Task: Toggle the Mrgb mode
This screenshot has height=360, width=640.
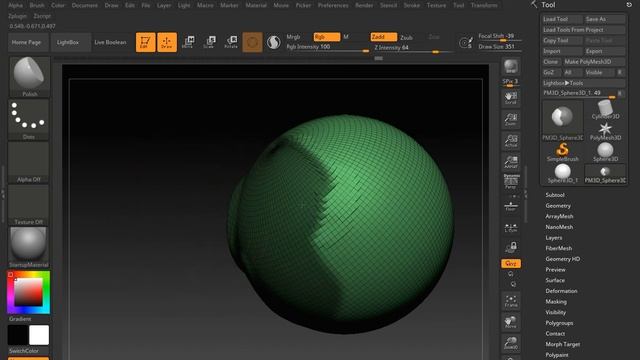Action: coord(293,37)
